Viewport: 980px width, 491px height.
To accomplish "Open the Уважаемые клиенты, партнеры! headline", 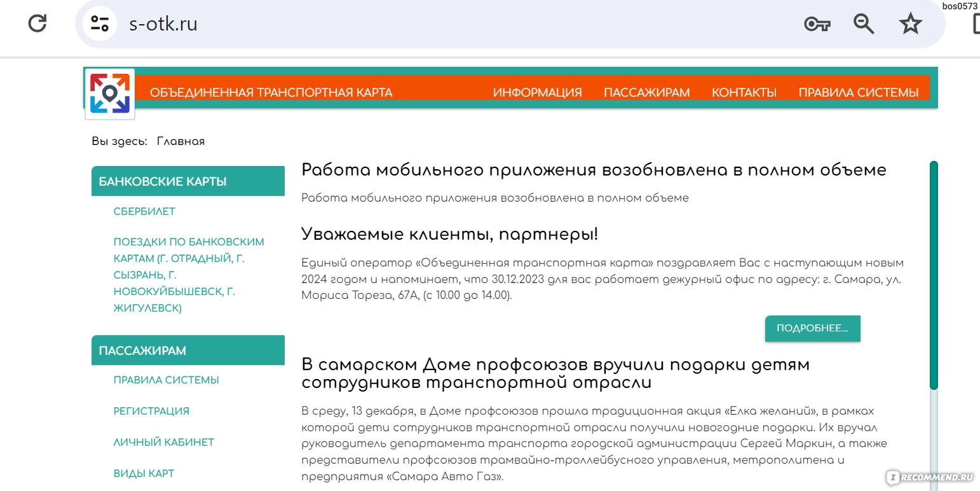I will [x=449, y=234].
